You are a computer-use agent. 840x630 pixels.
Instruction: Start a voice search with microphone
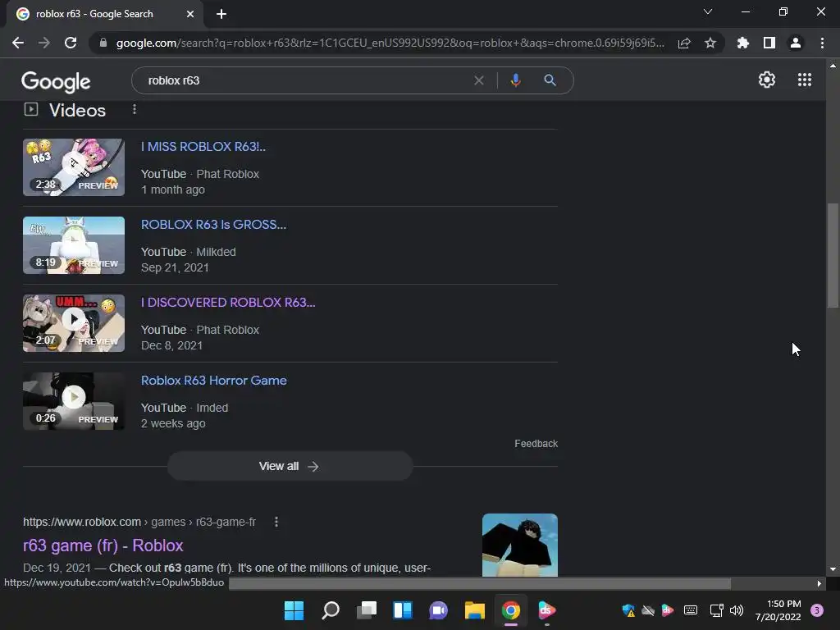point(515,80)
